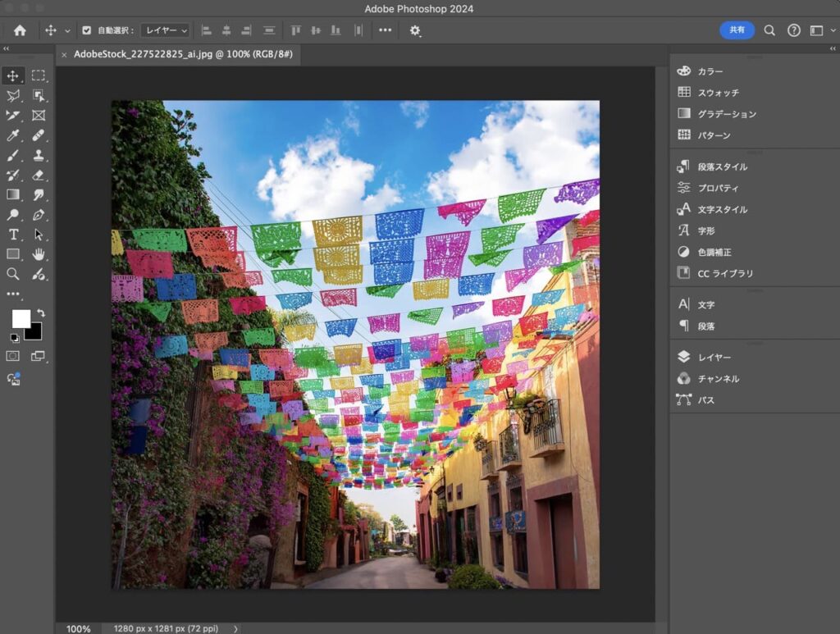Open the レイヤー auto-select dropdown
This screenshot has width=840, height=634.
point(165,30)
